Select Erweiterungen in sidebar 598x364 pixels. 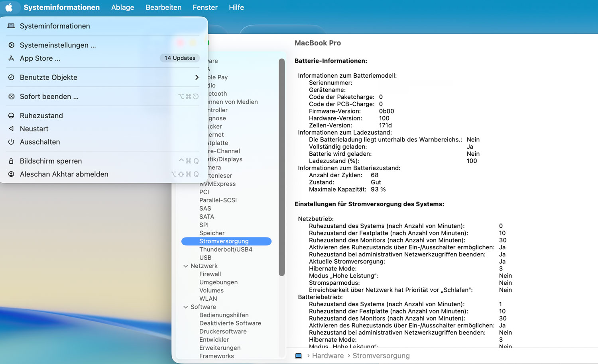point(220,348)
